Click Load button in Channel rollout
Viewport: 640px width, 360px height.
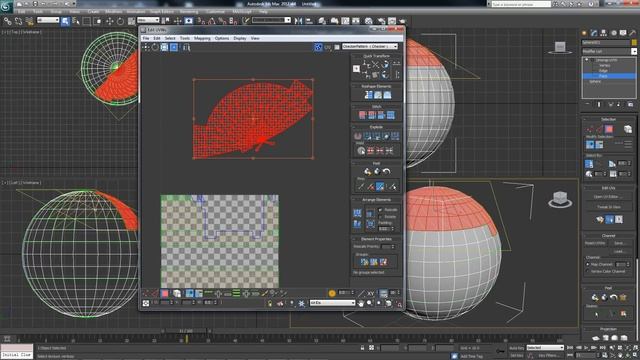[x=619, y=251]
